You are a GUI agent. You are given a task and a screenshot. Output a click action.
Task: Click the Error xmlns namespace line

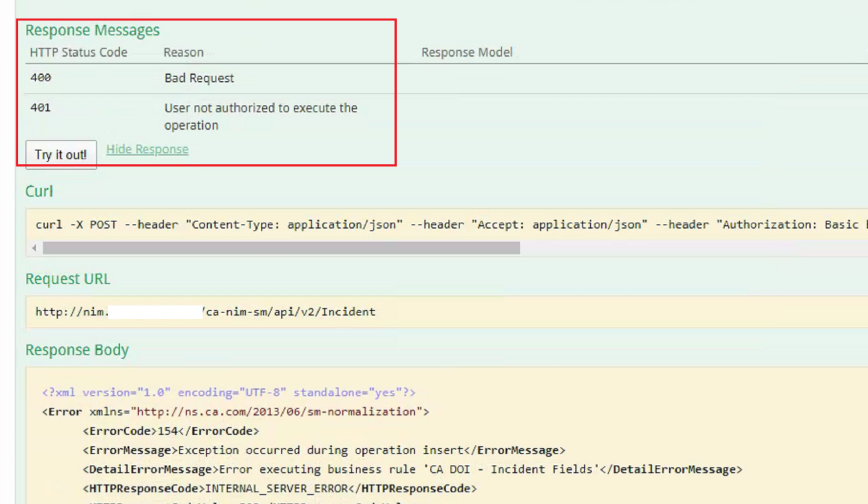235,412
